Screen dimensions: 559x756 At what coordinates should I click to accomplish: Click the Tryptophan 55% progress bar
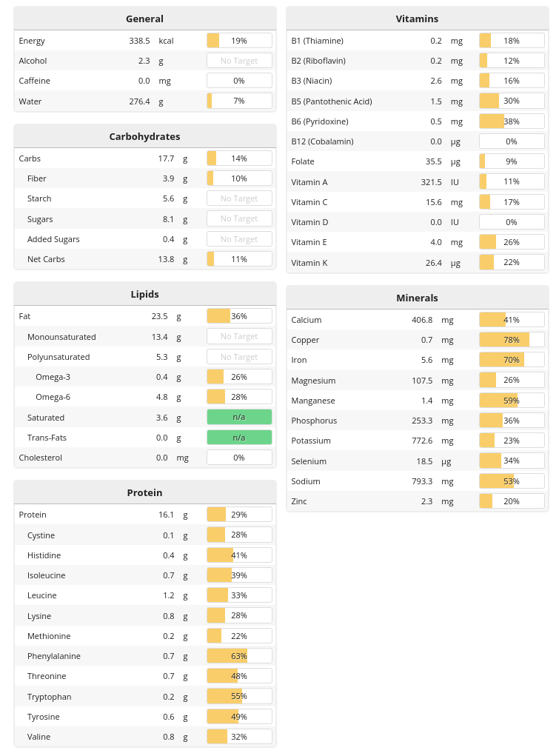[239, 697]
